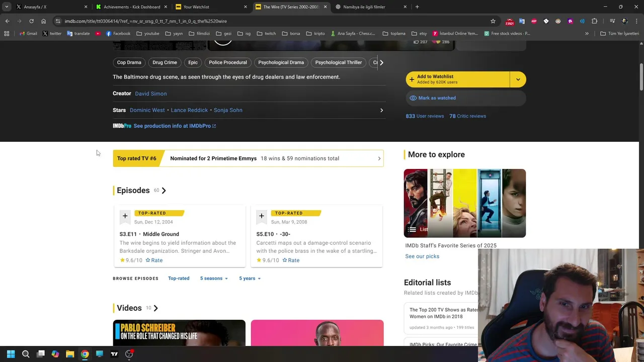Open Windows taskbar search

tap(26, 354)
